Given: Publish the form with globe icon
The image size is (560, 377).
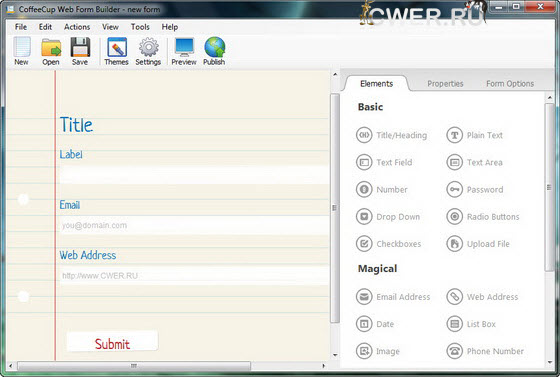Looking at the screenshot, I should (x=214, y=51).
